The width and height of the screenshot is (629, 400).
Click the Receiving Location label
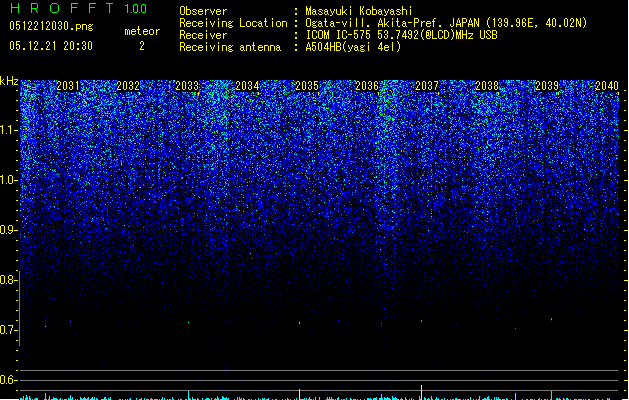pos(233,23)
